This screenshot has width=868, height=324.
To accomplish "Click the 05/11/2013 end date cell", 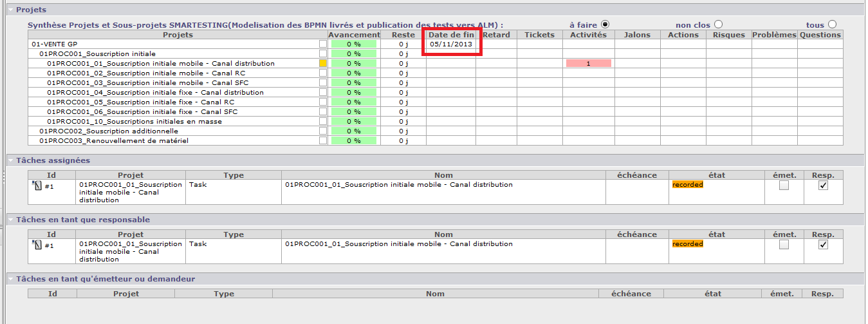I will pos(451,44).
